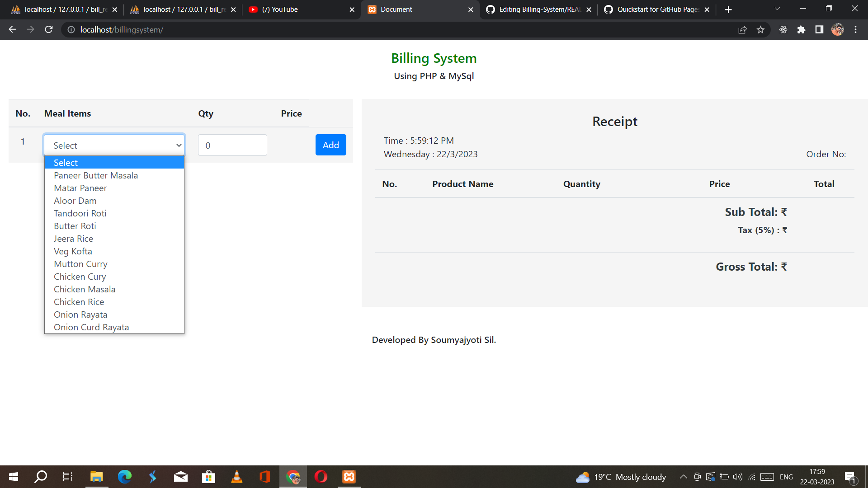The image size is (868, 488).
Task: Select Chicken Masala from meal dropdown
Action: (x=85, y=289)
